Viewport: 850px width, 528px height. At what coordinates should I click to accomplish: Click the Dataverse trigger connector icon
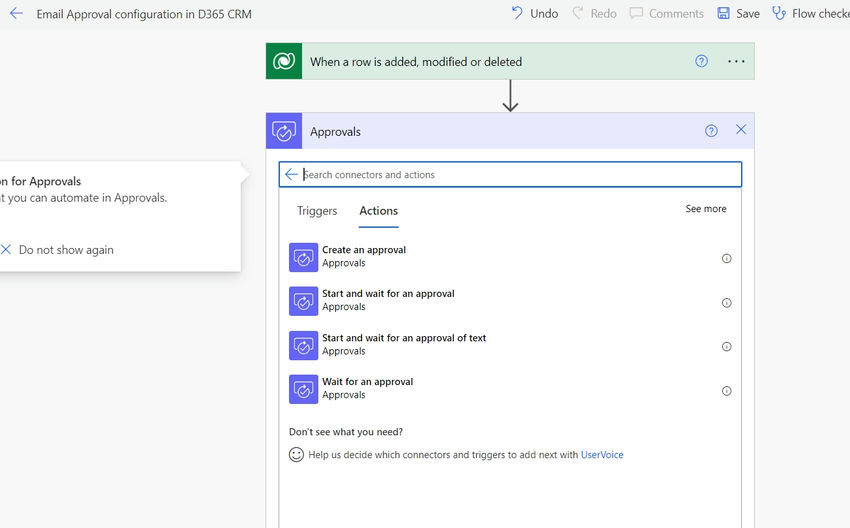coord(284,61)
